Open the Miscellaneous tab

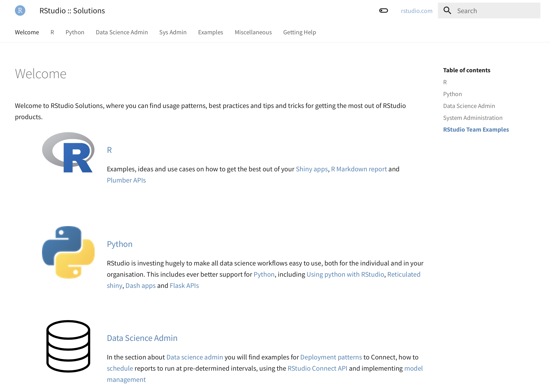point(253,32)
